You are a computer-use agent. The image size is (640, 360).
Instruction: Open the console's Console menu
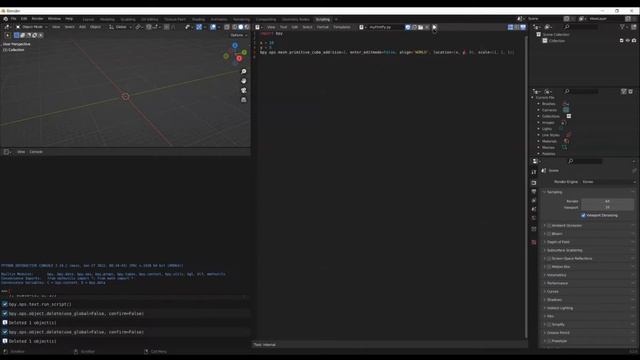click(36, 152)
